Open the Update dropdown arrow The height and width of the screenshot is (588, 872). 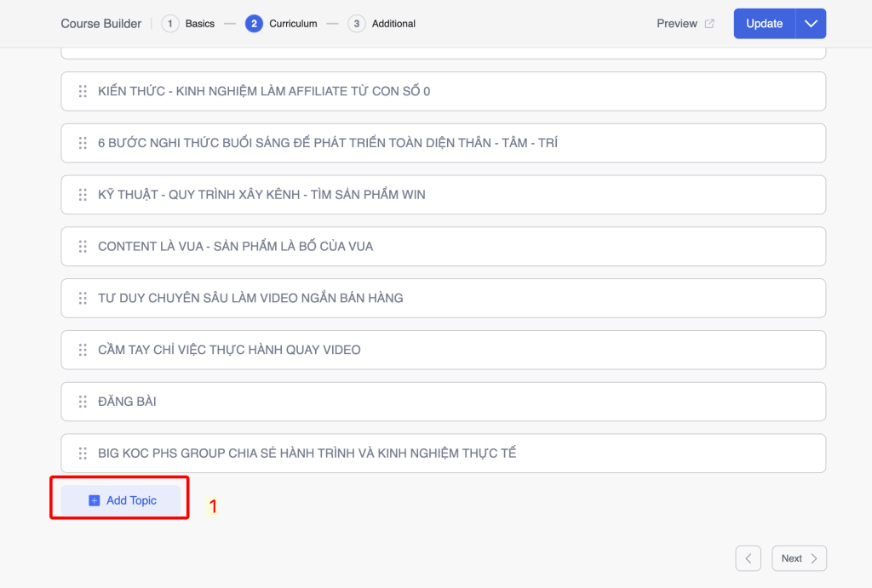pos(811,24)
